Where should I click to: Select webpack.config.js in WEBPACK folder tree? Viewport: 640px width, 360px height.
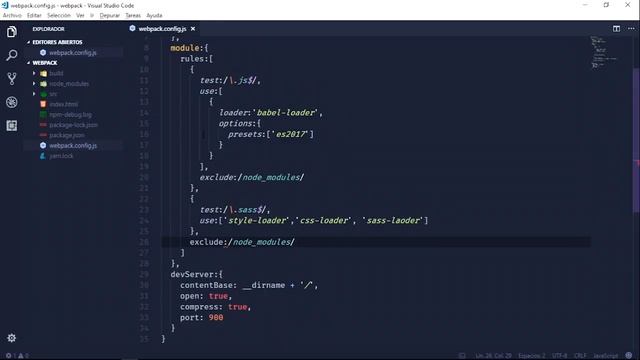73,145
